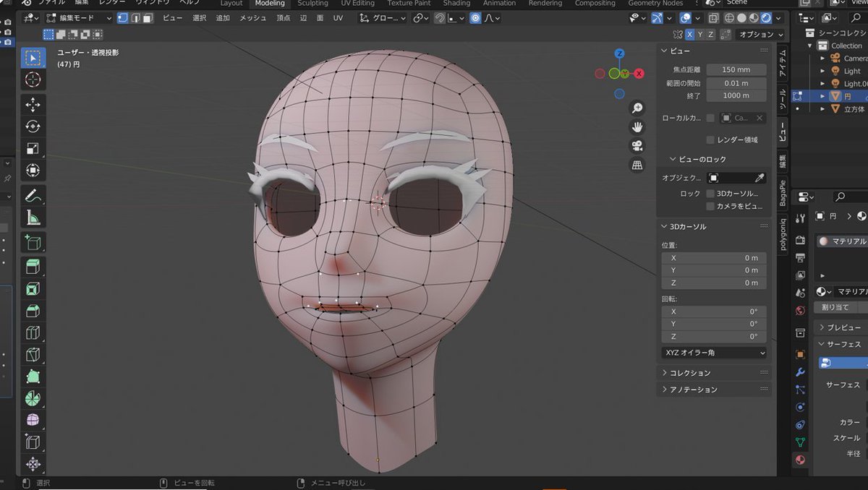The image size is (868, 490).
Task: Open the Material properties tab
Action: (800, 460)
